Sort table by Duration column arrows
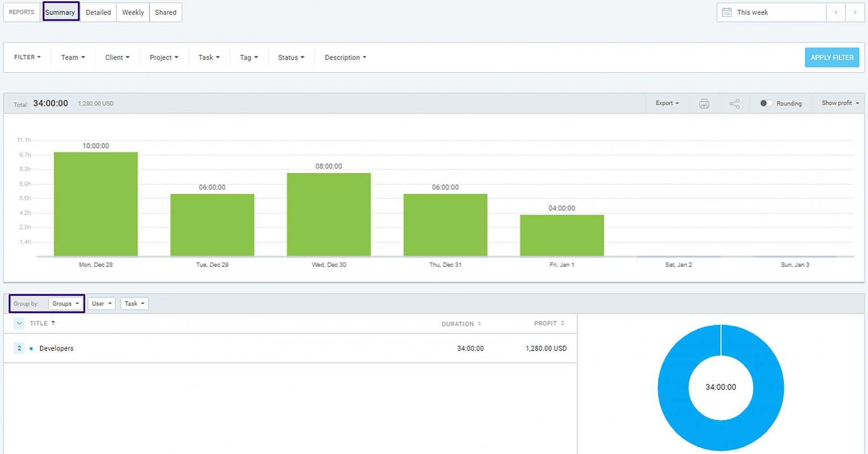This screenshot has width=868, height=454. [479, 324]
